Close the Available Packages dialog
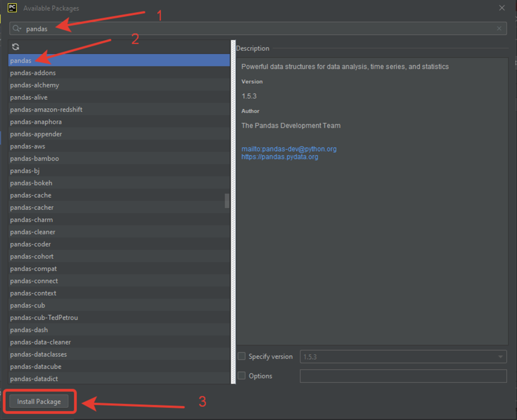The image size is (517, 420). [502, 8]
